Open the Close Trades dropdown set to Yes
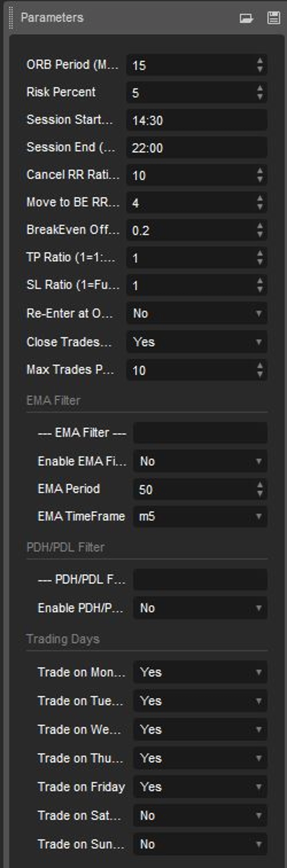Screen dimensions: 287x868 click(196, 342)
